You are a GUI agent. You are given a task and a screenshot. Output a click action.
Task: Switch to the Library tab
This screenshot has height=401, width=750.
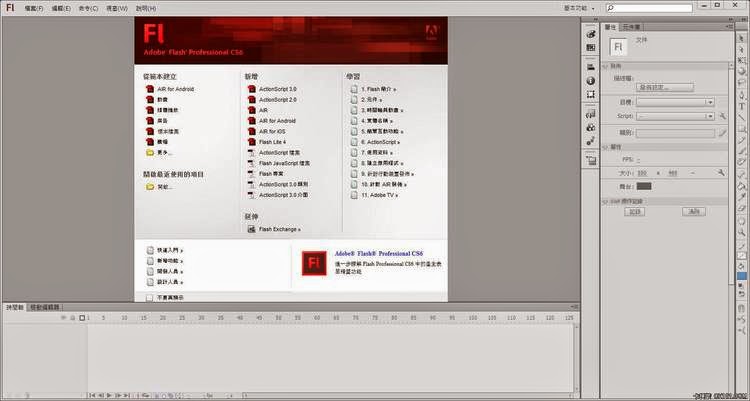[630, 27]
